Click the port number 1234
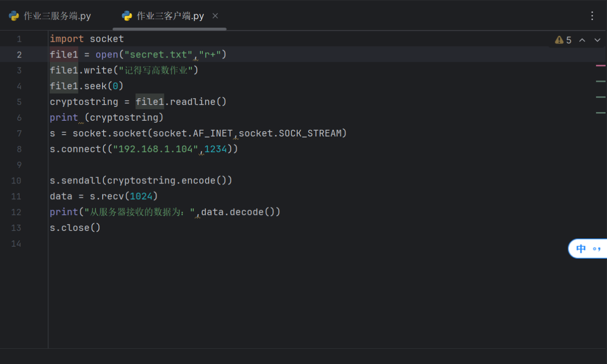 click(215, 149)
